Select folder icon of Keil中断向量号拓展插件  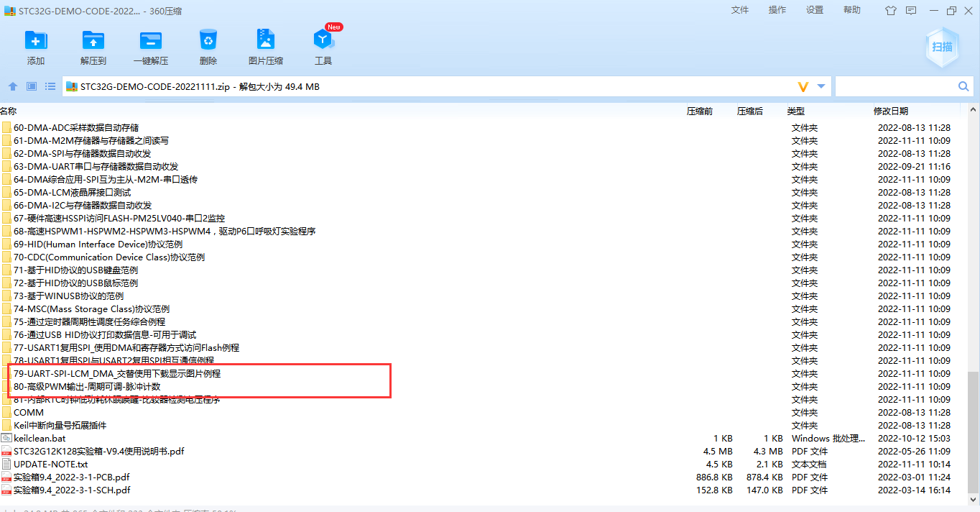pos(6,425)
